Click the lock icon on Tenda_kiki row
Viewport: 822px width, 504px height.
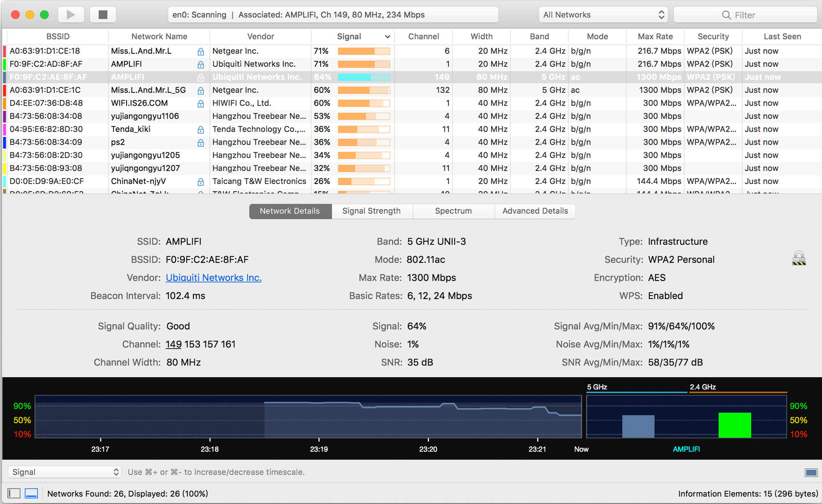201,130
